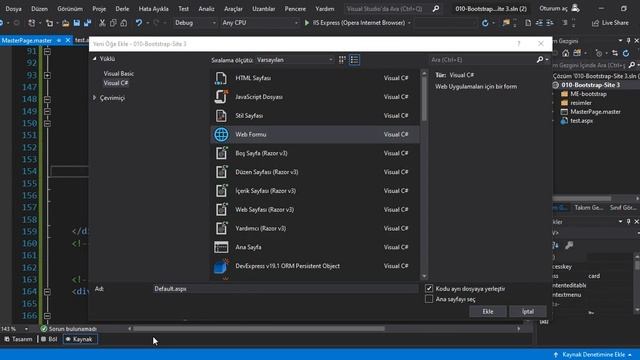The width and height of the screenshot is (640, 360).
Task: Switch to Kaynak source view tab
Action: tap(80, 339)
